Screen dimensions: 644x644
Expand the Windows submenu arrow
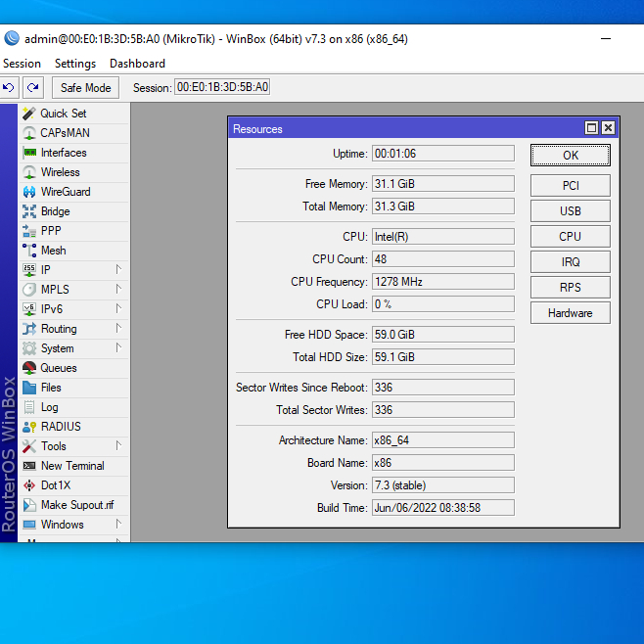coord(118,524)
